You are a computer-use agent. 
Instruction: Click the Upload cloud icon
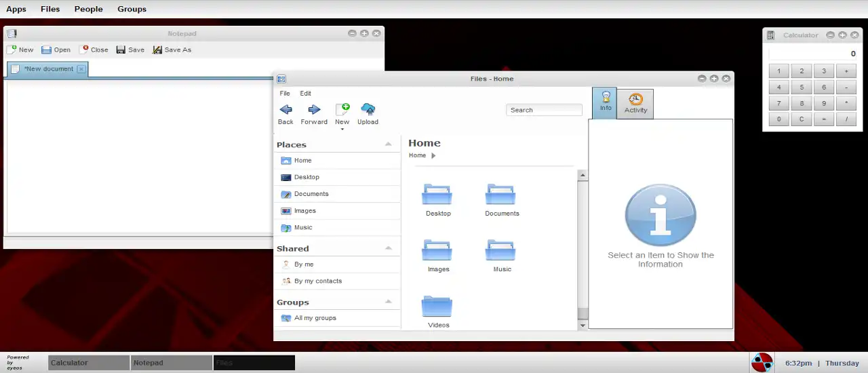pos(368,109)
